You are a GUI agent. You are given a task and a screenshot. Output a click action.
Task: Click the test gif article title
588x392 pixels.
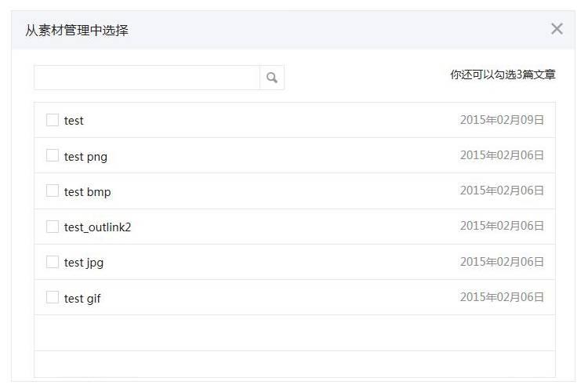tap(82, 299)
